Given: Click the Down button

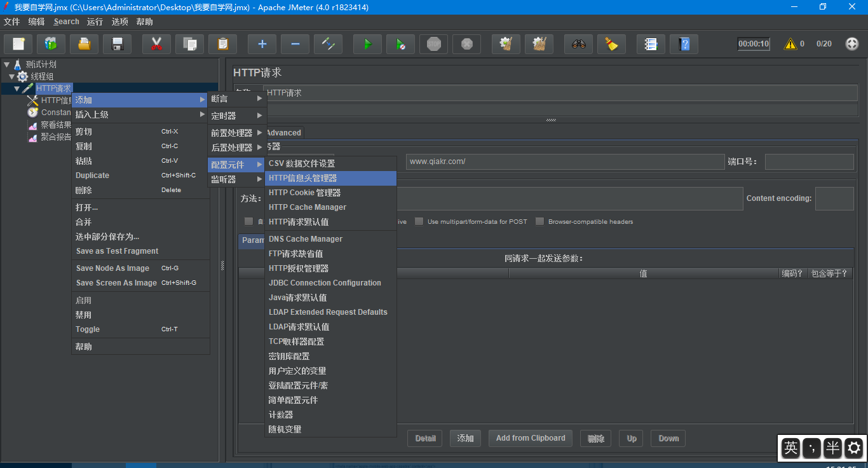Looking at the screenshot, I should pyautogui.click(x=668, y=438).
